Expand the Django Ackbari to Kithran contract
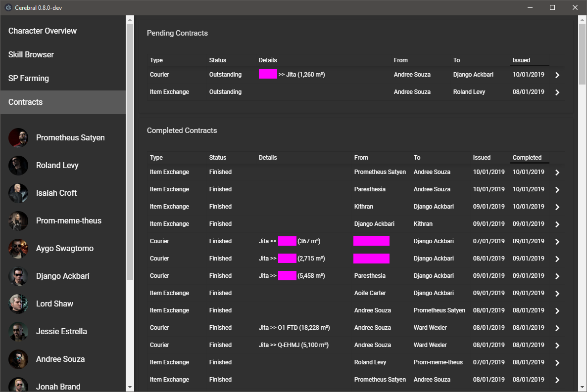This screenshot has width=587, height=392. click(x=557, y=224)
